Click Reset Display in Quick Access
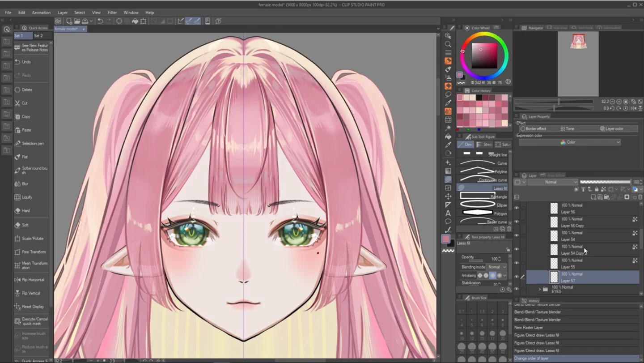Viewport: 644px width, 363px height. pyautogui.click(x=33, y=307)
